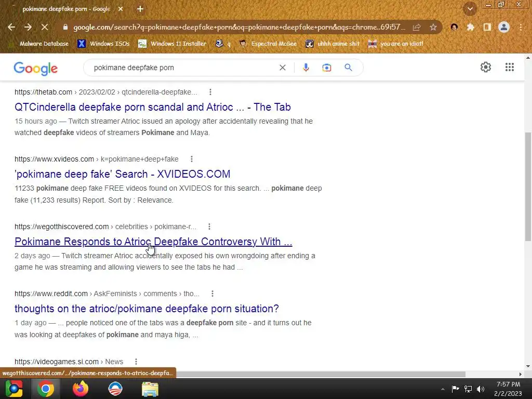The image size is (532, 399).
Task: Click the scroll-down arrow of vertical scrollbar
Action: tap(528, 366)
